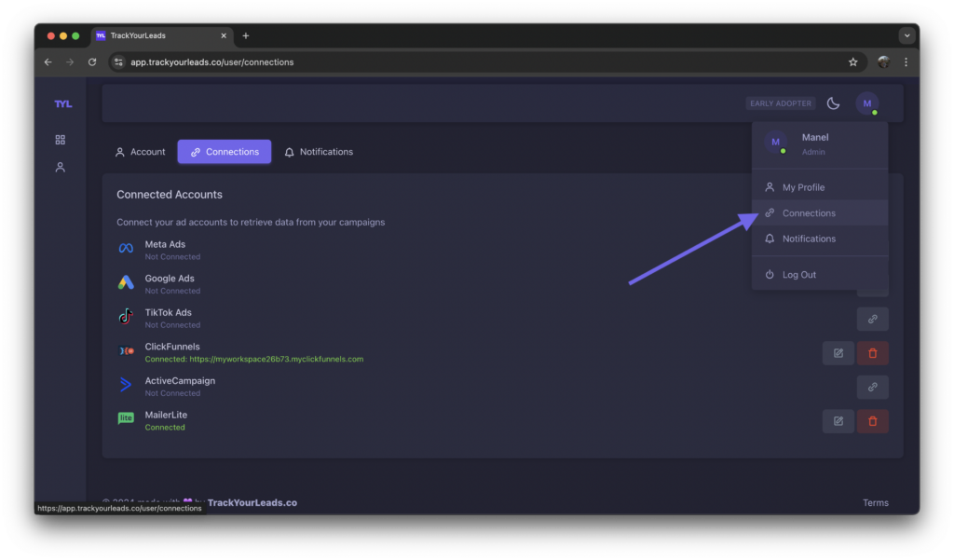Viewport: 954px width, 560px height.
Task: Open My Profile from user menu
Action: (x=820, y=187)
